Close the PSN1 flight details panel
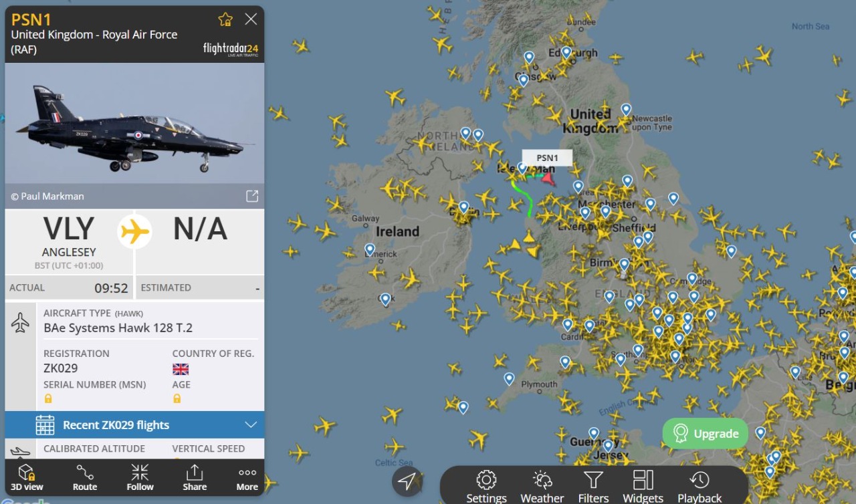This screenshot has width=856, height=504. [251, 19]
